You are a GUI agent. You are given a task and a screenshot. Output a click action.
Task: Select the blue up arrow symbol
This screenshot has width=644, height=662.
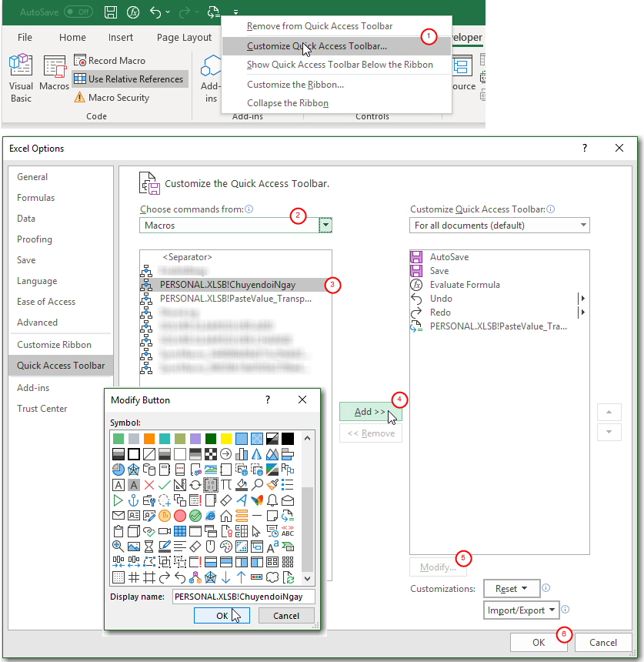point(242,577)
